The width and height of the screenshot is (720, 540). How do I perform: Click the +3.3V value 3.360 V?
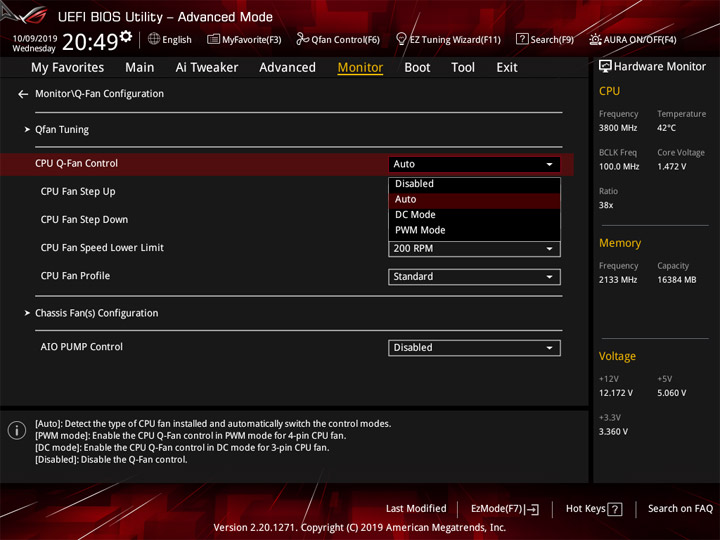click(x=613, y=432)
